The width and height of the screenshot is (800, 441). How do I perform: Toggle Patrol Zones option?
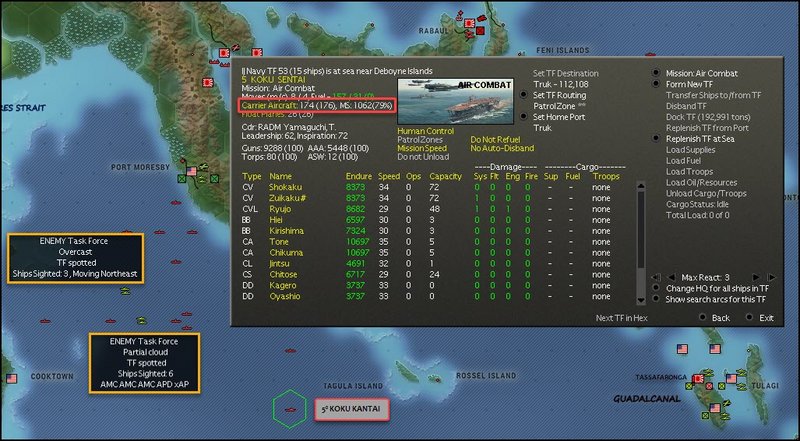(420, 139)
